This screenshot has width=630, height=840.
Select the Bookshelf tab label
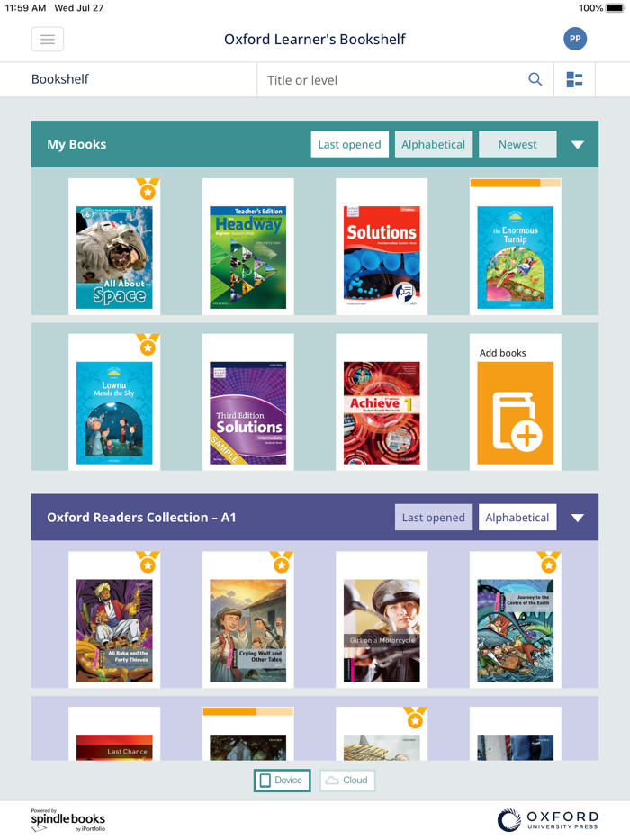tap(60, 79)
